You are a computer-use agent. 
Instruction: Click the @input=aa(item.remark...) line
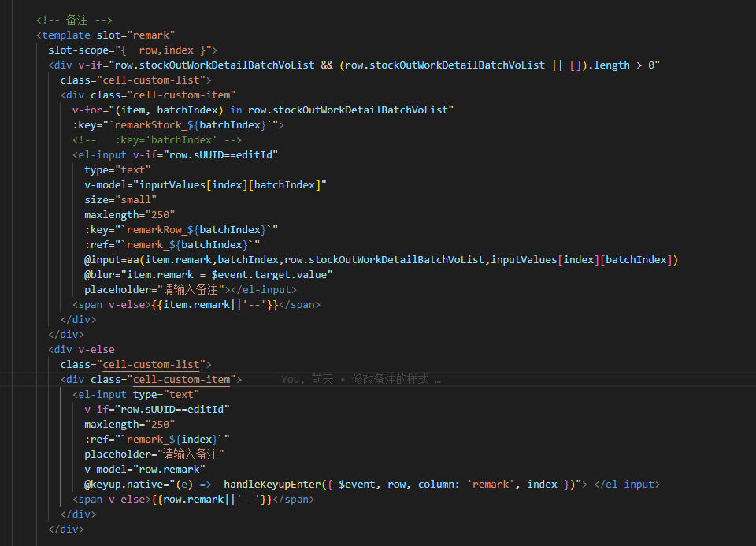[381, 259]
